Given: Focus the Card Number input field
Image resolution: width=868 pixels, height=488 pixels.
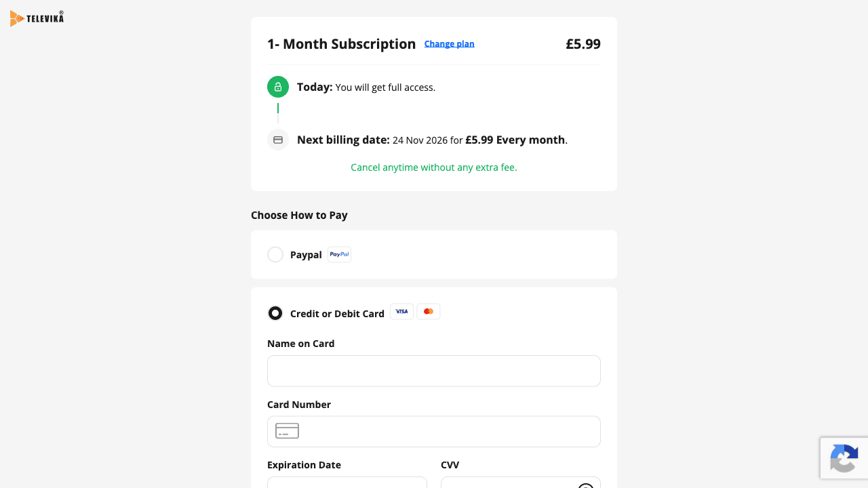Looking at the screenshot, I should coord(434,431).
